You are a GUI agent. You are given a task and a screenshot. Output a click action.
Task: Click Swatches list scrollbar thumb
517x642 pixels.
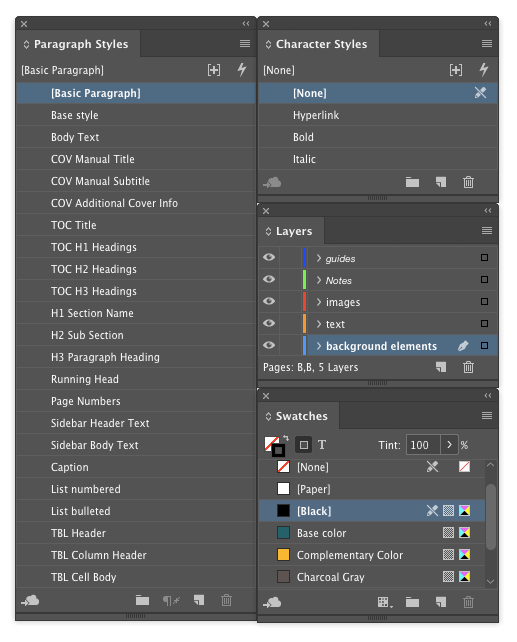(491, 517)
